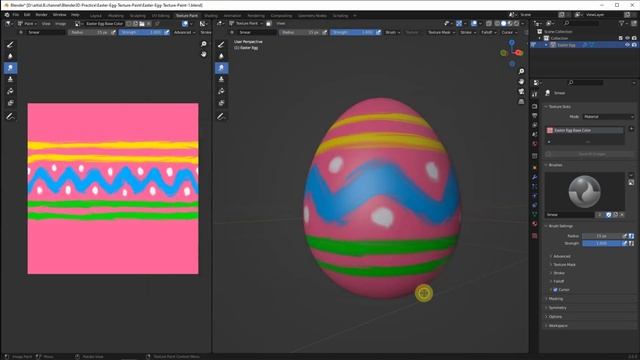Toggle the smear brush fake user shield

(x=609, y=215)
